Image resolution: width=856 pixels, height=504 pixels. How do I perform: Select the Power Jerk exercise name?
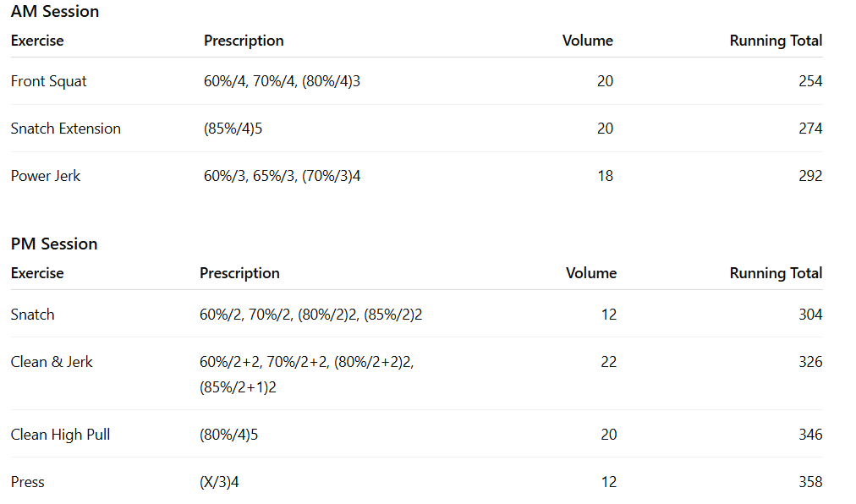tap(46, 176)
